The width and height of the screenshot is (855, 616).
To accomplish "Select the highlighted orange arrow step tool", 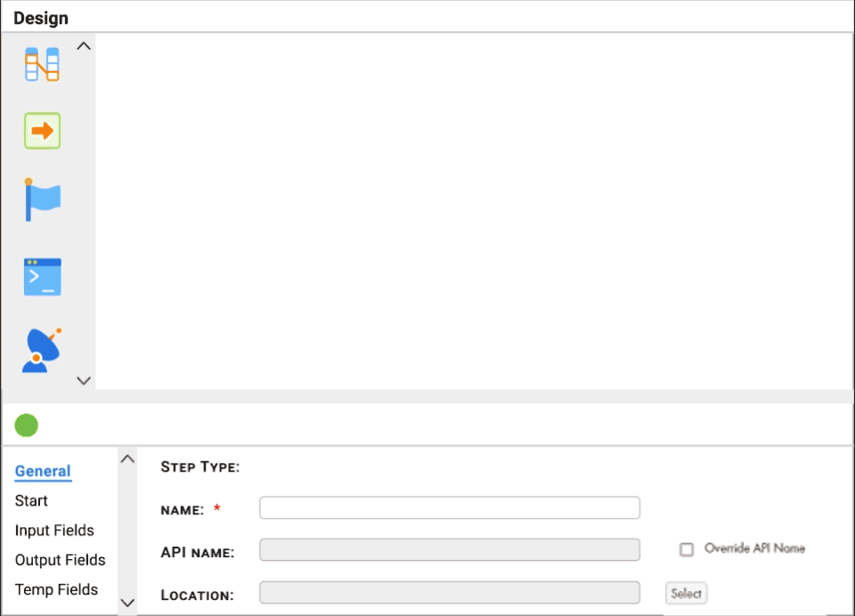I will [x=42, y=130].
